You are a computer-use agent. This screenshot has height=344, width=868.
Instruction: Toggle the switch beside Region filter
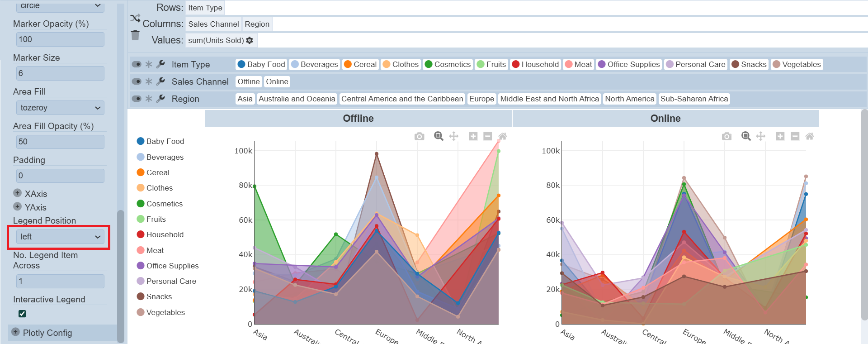click(137, 99)
